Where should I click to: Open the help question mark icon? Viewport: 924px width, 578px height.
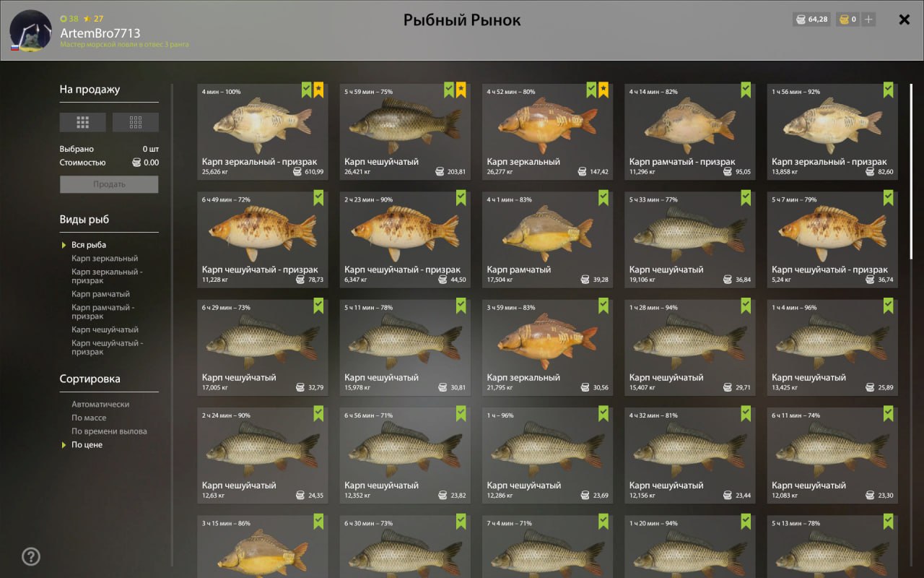[x=31, y=556]
